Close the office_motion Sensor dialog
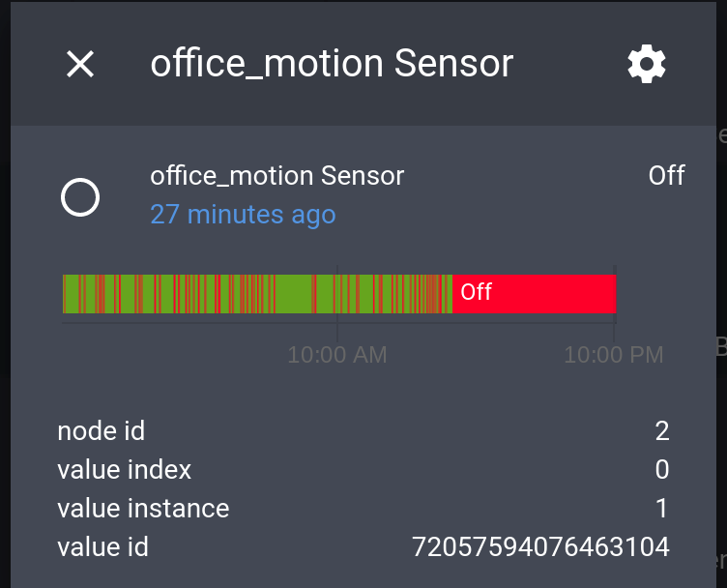This screenshot has height=588, width=727. [x=79, y=65]
